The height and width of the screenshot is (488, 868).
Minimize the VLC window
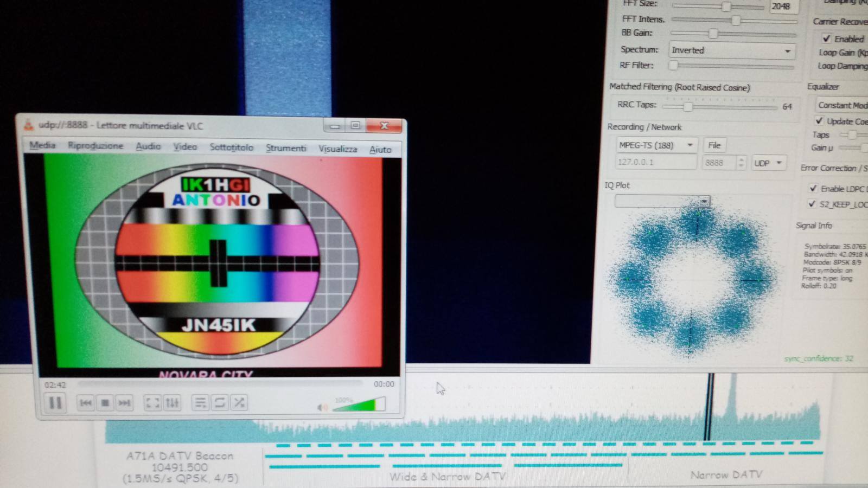(335, 126)
